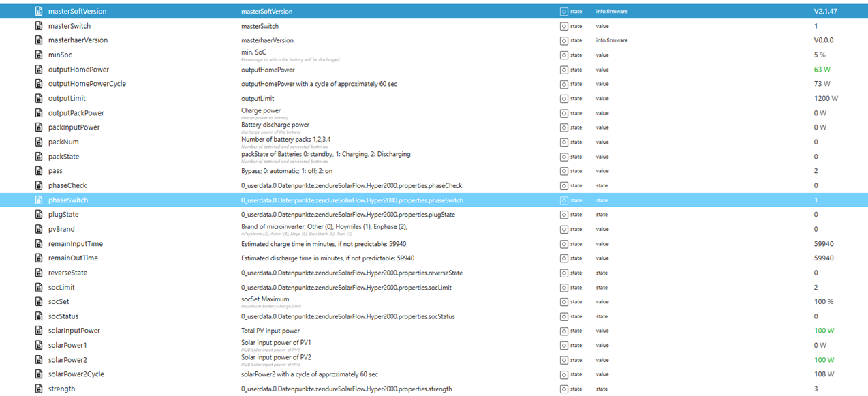Click the state type icon in phaseCheck row
This screenshot has height=396, width=868.
[563, 185]
